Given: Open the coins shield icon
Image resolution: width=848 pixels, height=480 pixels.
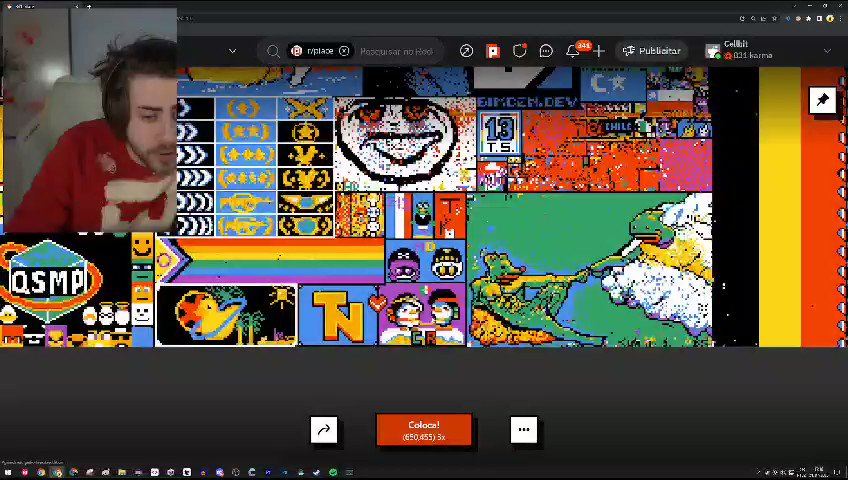Looking at the screenshot, I should pyautogui.click(x=519, y=51).
